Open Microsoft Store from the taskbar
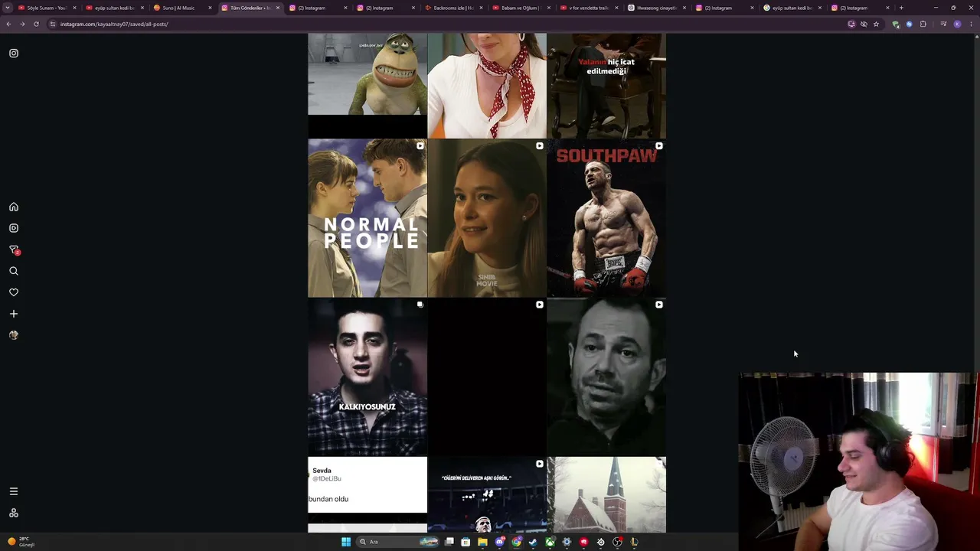980x551 pixels. [x=465, y=542]
